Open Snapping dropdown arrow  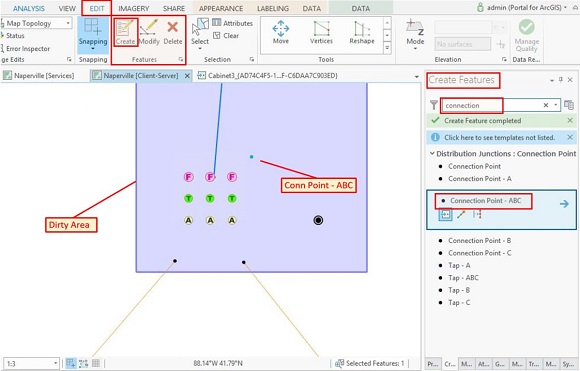(x=93, y=48)
